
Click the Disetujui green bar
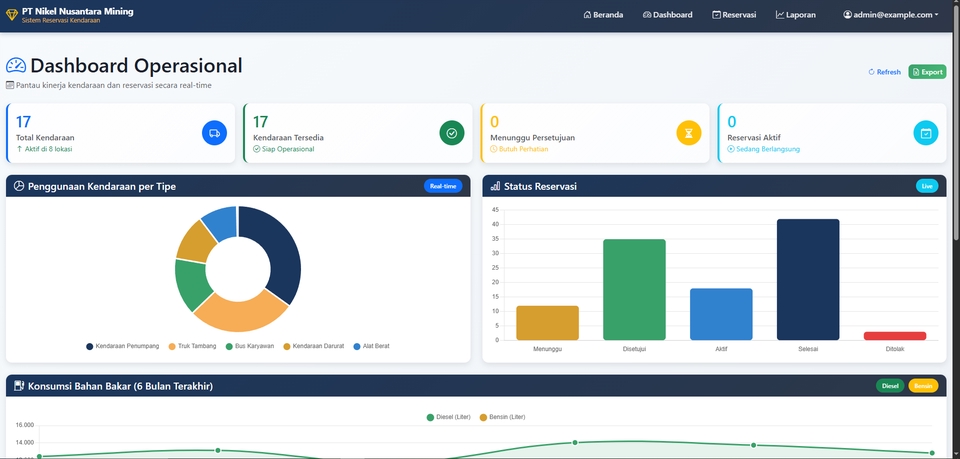click(634, 289)
